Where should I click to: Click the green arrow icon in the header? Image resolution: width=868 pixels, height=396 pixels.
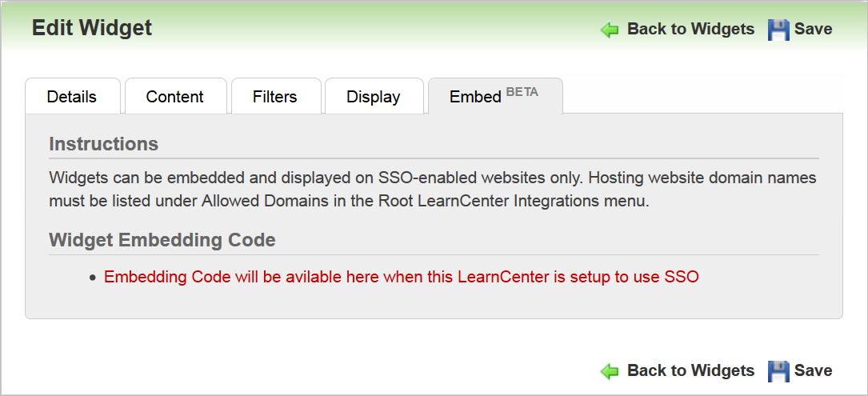click(x=610, y=30)
